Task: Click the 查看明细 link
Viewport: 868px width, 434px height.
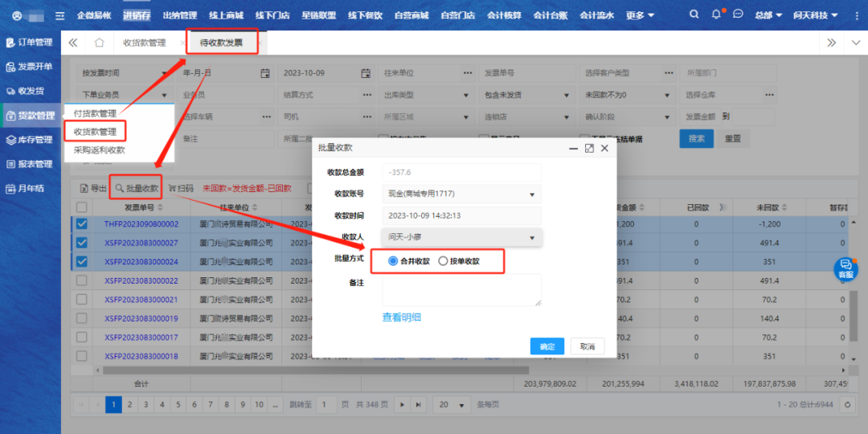Action: pyautogui.click(x=401, y=317)
